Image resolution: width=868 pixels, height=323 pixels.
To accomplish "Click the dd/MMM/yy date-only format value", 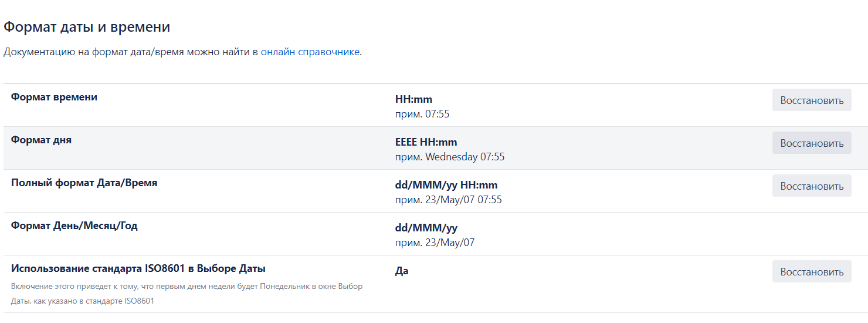I will (426, 228).
